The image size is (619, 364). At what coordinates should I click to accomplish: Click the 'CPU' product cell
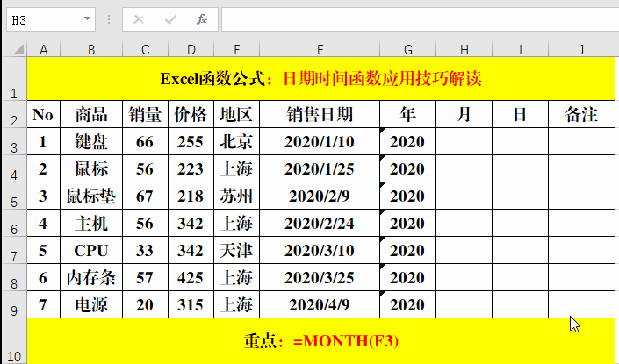(91, 250)
